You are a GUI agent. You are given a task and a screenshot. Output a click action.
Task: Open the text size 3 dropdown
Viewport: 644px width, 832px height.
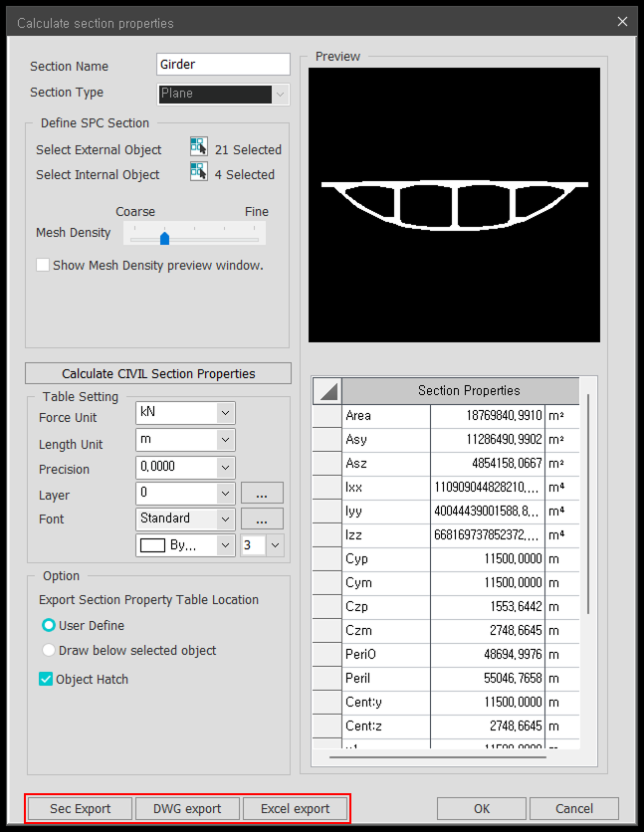click(x=275, y=545)
